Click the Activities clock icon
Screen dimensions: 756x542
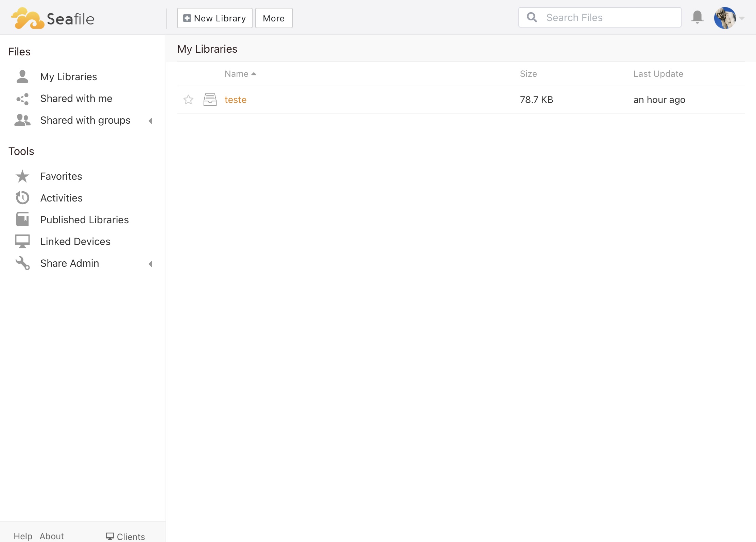(22, 198)
